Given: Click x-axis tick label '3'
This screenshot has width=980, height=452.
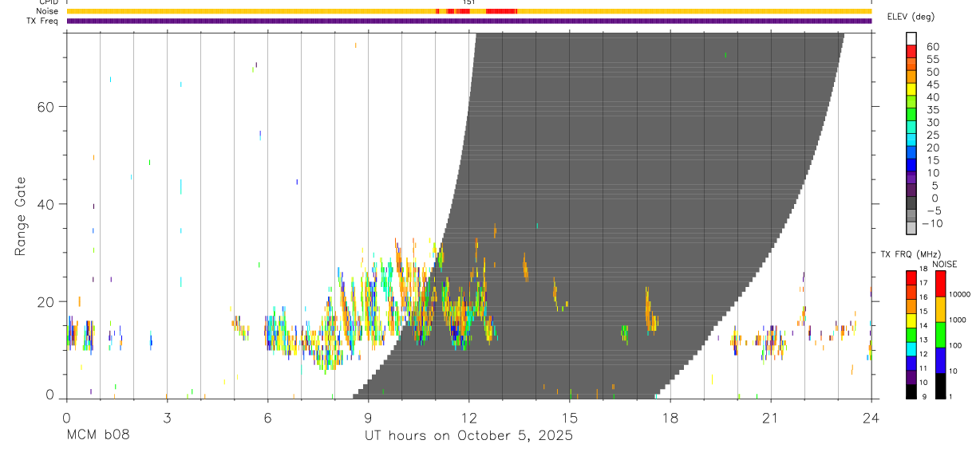Looking at the screenshot, I should click(167, 417).
